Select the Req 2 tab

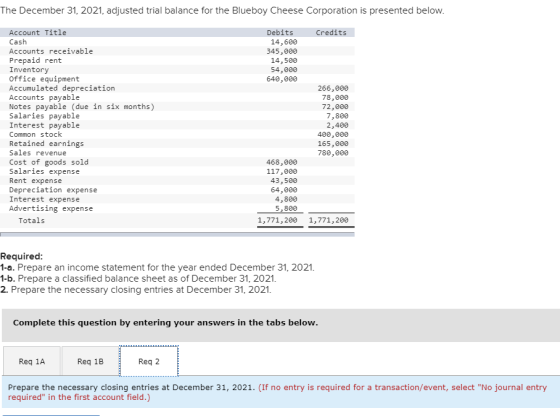[149, 361]
